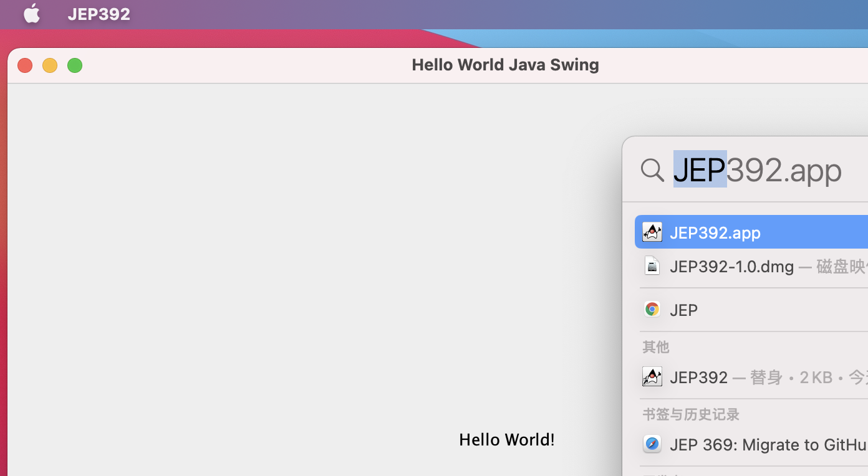
Task: Click the Hello World! label in the window
Action: coord(506,439)
